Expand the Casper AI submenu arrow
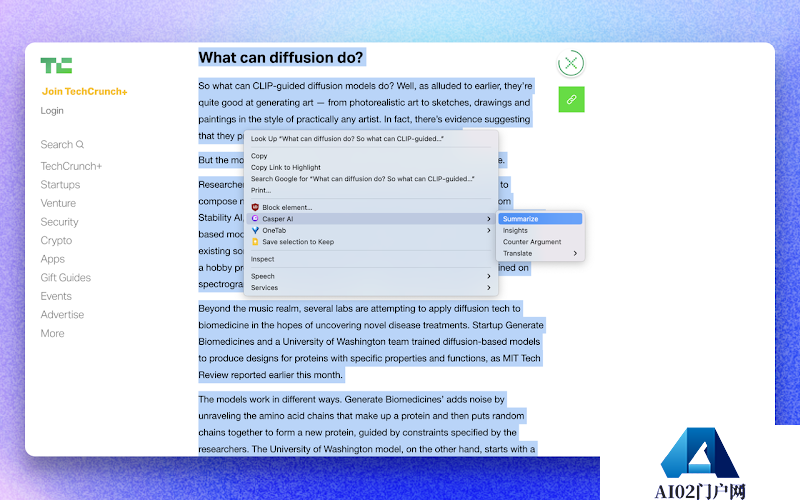Viewport: 800px width, 500px height. point(489,218)
